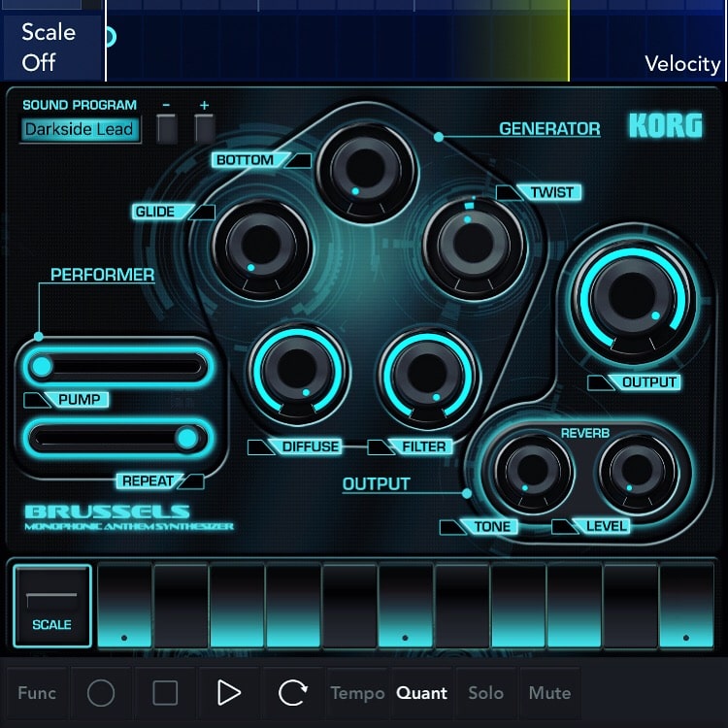Toggle Solo for this track
This screenshot has height=728, width=728.
485,692
